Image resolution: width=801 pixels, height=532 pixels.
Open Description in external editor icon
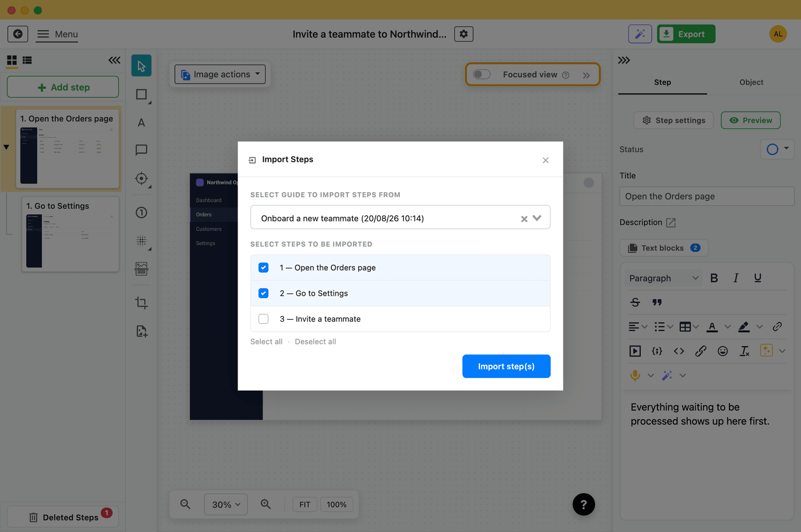671,223
